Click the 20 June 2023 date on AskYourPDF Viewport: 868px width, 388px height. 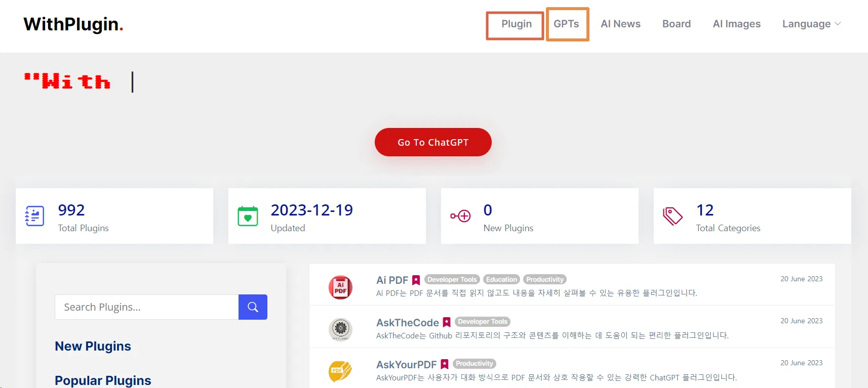coord(801,363)
